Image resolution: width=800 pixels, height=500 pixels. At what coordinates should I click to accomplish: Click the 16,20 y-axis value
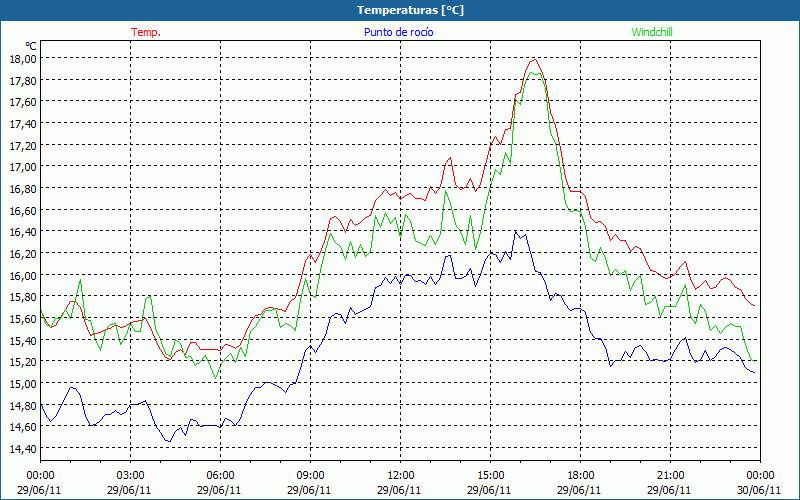tap(23, 254)
